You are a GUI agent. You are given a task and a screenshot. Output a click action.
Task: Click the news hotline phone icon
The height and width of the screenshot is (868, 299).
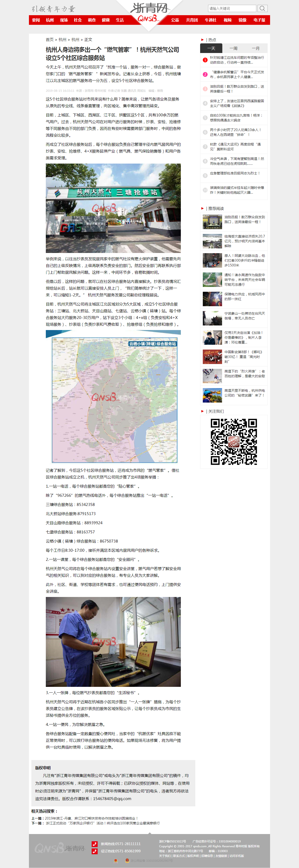click(95, 844)
